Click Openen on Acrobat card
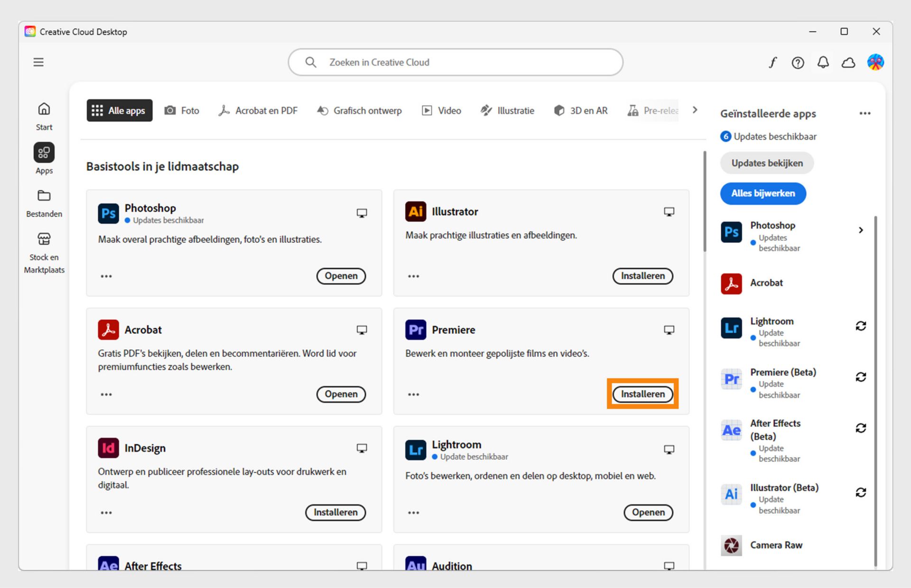 point(341,394)
